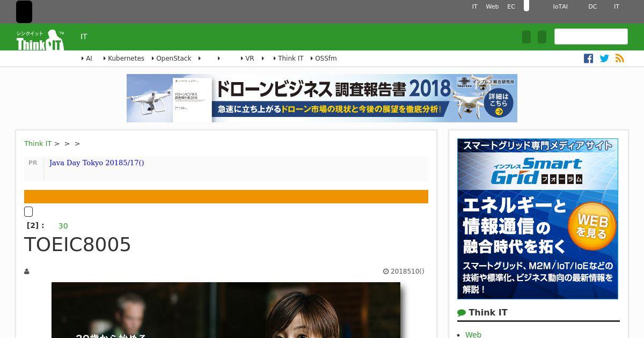
Task: Open the IoTAI link in the gray bar
Action: pos(560,7)
